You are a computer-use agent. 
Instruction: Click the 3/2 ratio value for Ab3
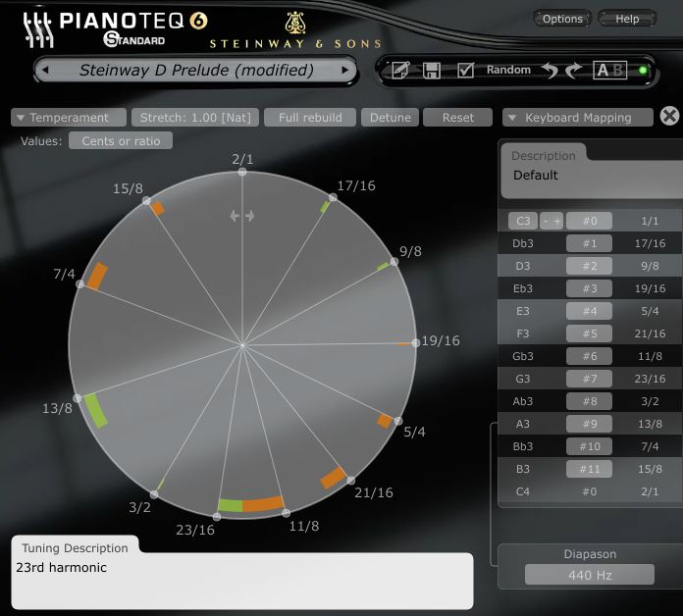click(x=650, y=401)
